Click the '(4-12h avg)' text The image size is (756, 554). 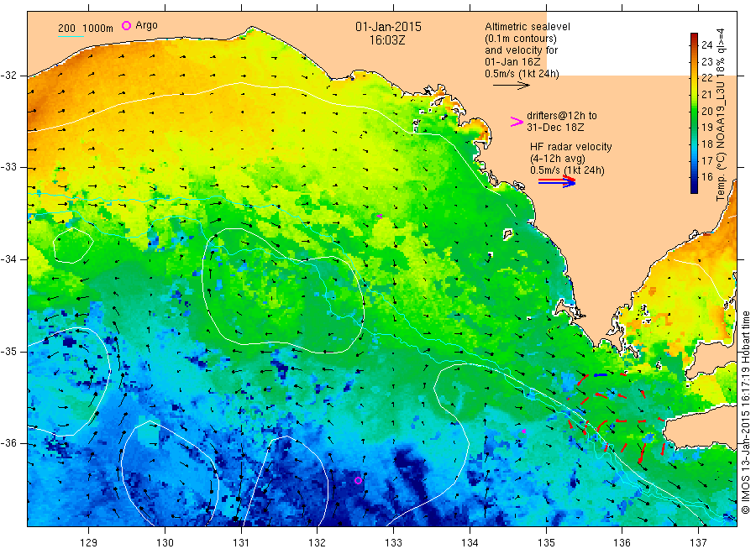[x=558, y=159]
